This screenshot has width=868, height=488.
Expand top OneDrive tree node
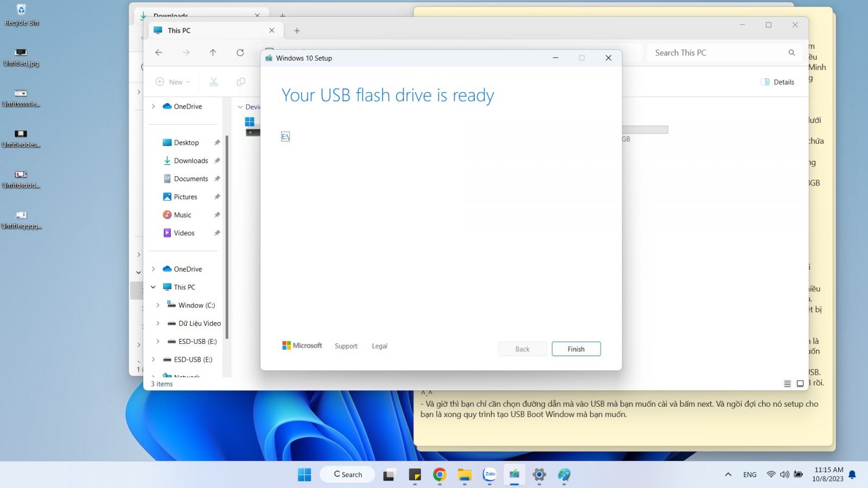[154, 106]
